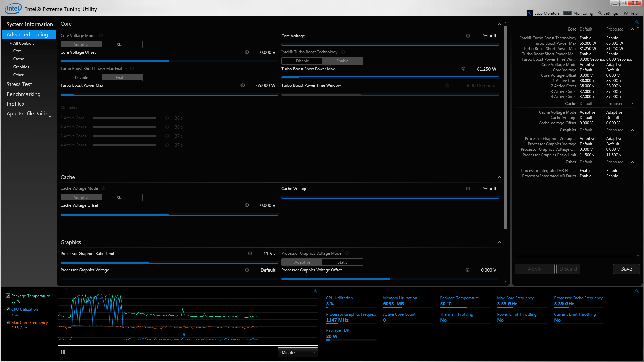Collapse Graphics group in proposed settings panel
Screen dimensions: 644x362
[x=633, y=130]
